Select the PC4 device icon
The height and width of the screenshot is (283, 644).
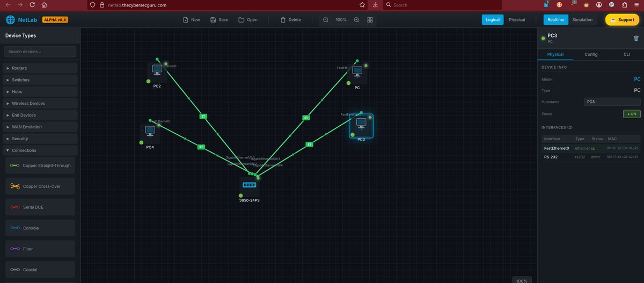point(150,131)
